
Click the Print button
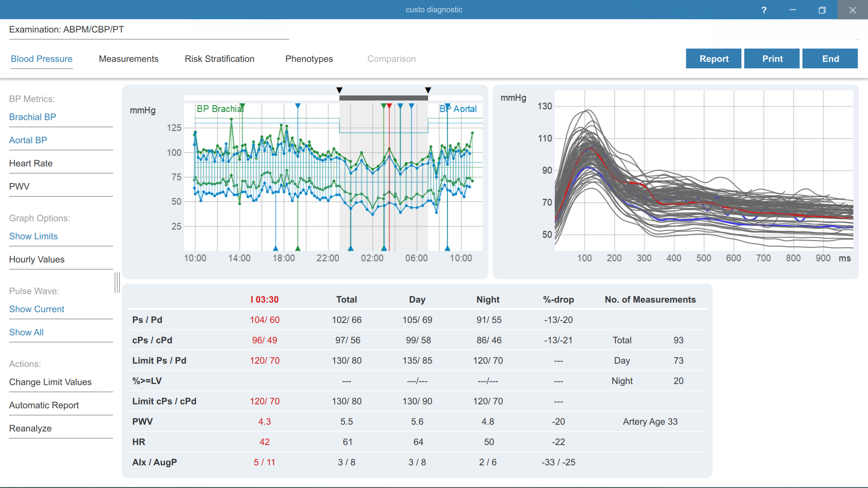pos(772,59)
